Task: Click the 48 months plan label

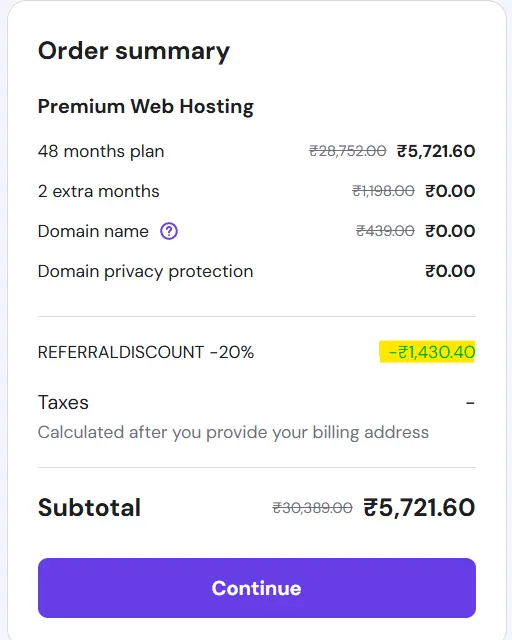Action: pos(101,151)
